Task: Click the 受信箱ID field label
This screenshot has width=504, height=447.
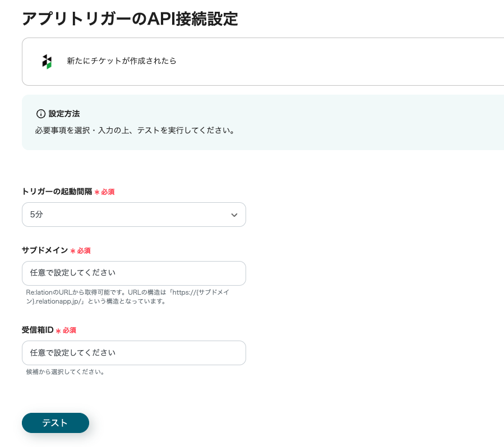Action: (38, 330)
